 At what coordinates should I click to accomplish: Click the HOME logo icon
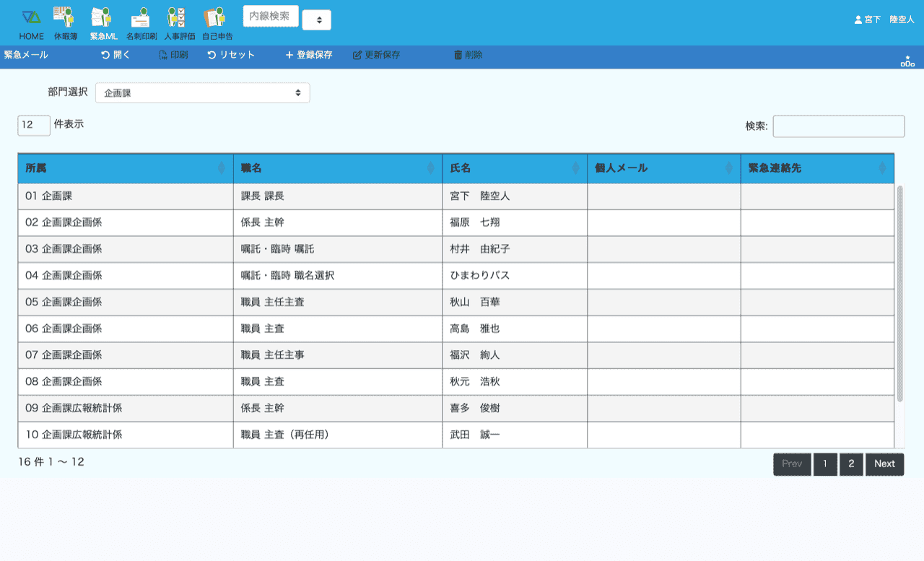(x=31, y=17)
